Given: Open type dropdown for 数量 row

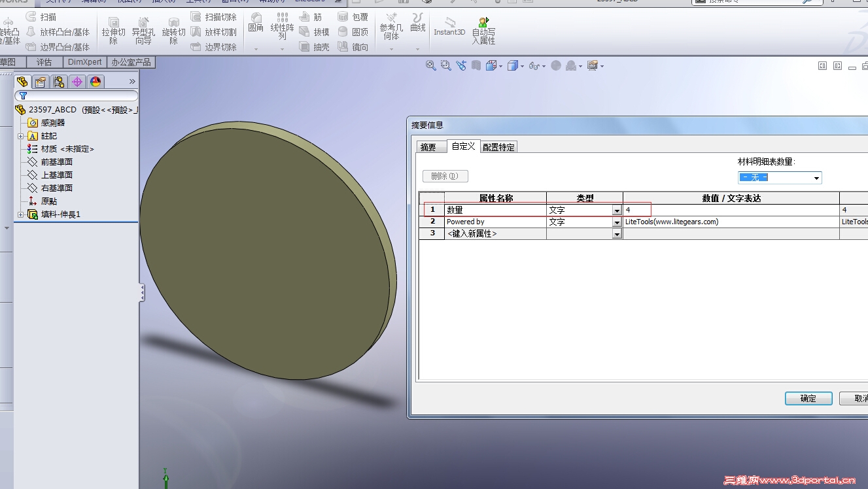Looking at the screenshot, I should 617,211.
